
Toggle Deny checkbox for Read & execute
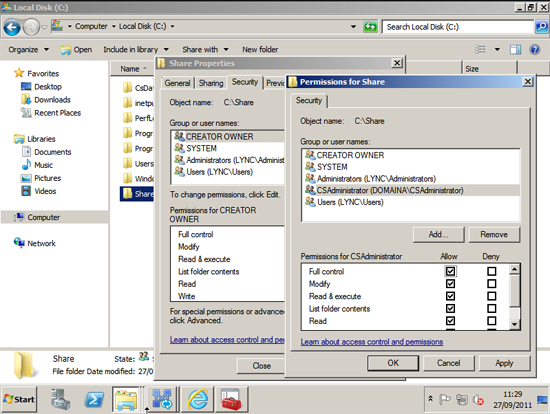tap(491, 296)
